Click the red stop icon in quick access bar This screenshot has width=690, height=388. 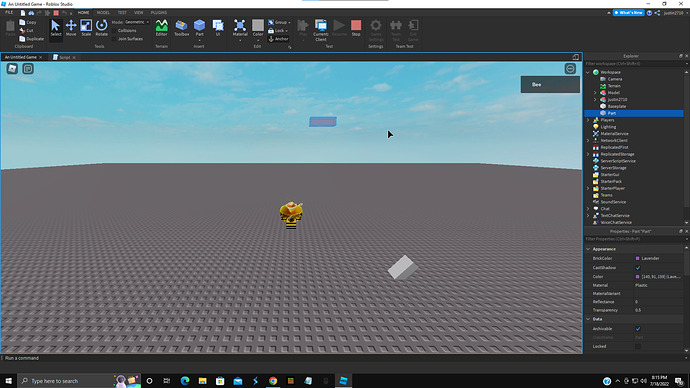56,13
